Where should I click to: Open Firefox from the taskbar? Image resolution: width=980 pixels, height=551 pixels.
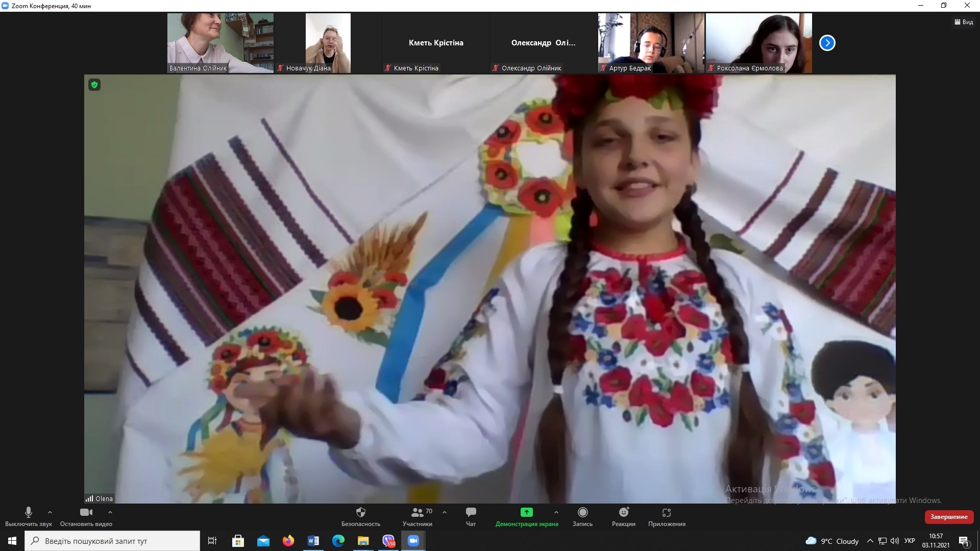(288, 541)
